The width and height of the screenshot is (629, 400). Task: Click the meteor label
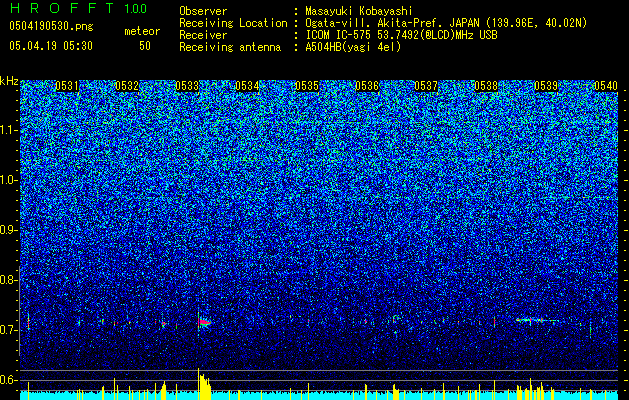coord(142,31)
